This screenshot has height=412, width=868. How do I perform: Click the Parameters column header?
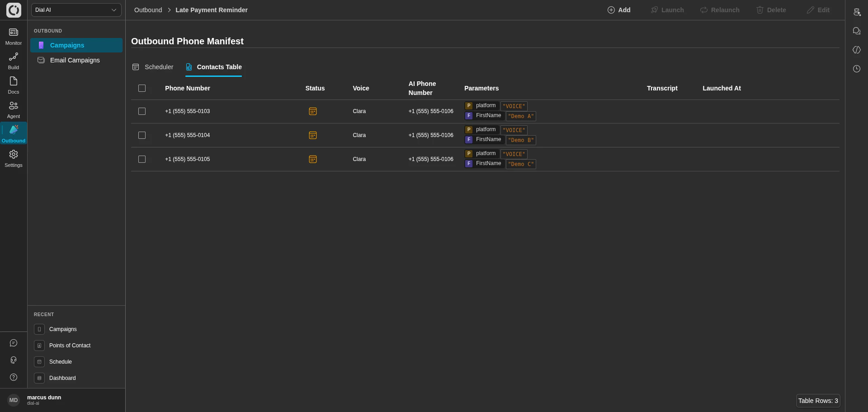(x=481, y=88)
